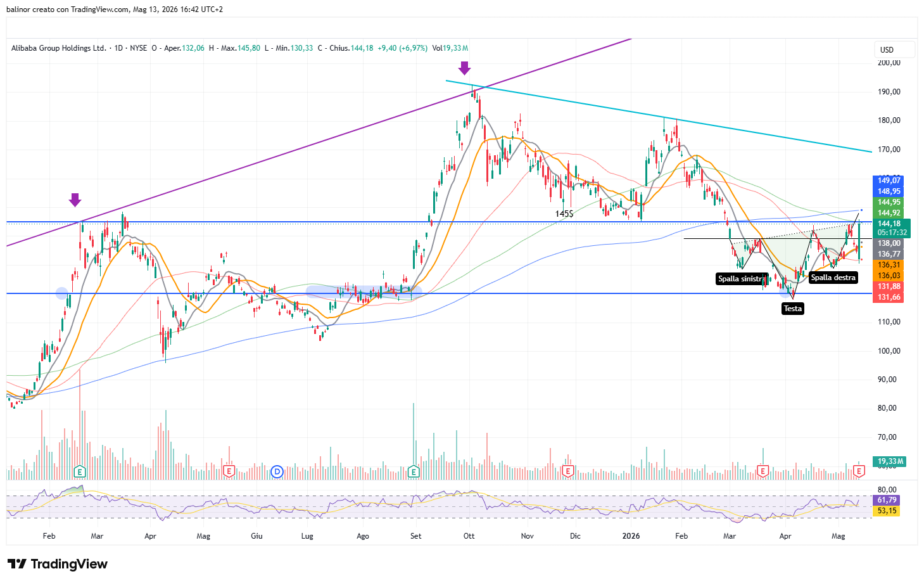Click the 144,92 green price label

point(889,213)
